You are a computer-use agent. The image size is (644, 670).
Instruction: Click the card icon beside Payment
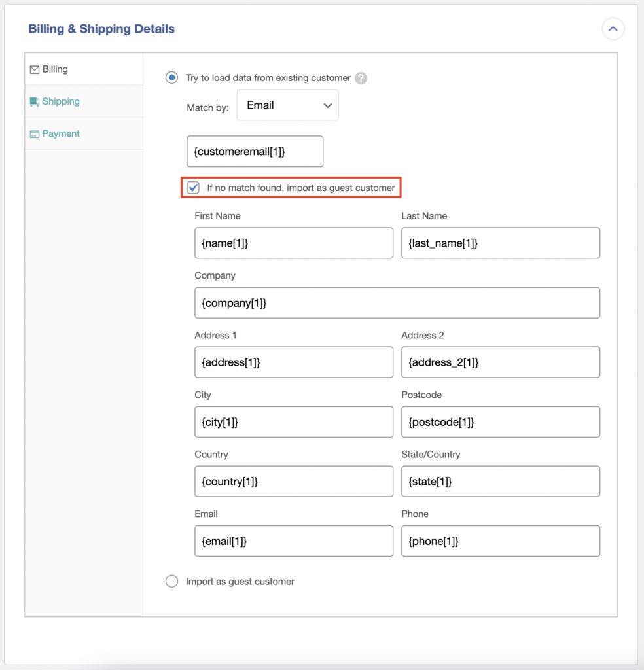click(33, 133)
